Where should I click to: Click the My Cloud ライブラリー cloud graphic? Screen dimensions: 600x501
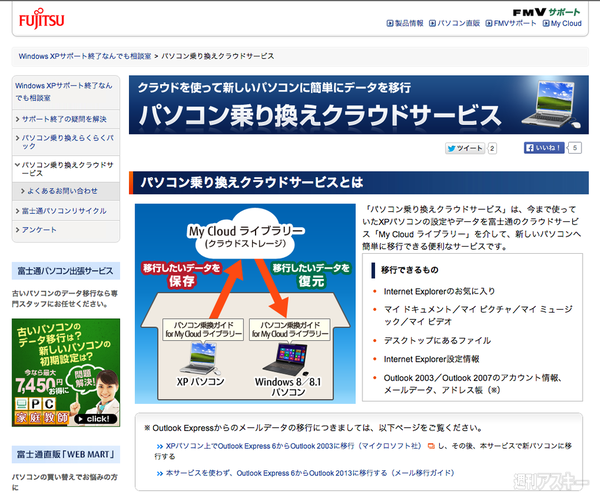tap(245, 234)
